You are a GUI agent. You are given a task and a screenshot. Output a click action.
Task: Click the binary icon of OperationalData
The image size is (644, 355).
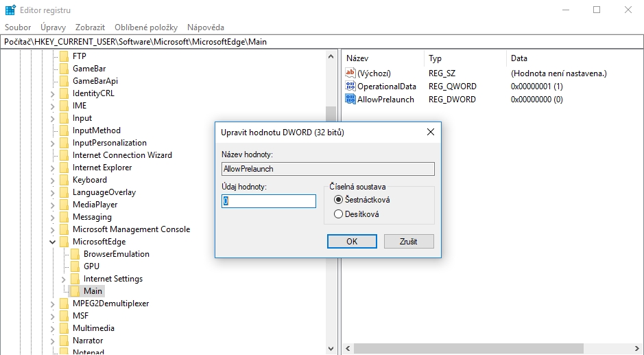pos(350,86)
